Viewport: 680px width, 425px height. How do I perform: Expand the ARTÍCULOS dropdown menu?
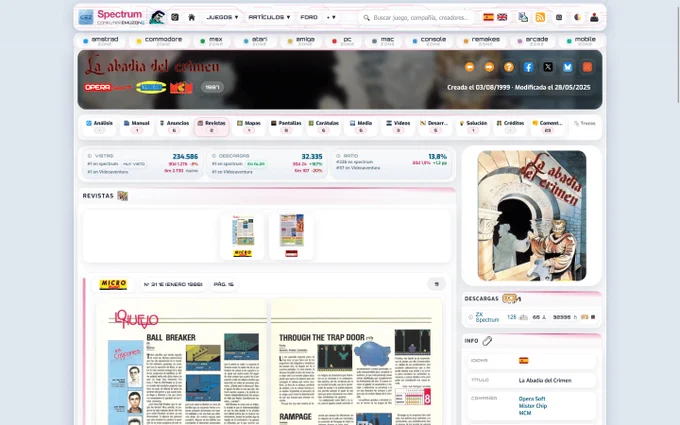[269, 17]
